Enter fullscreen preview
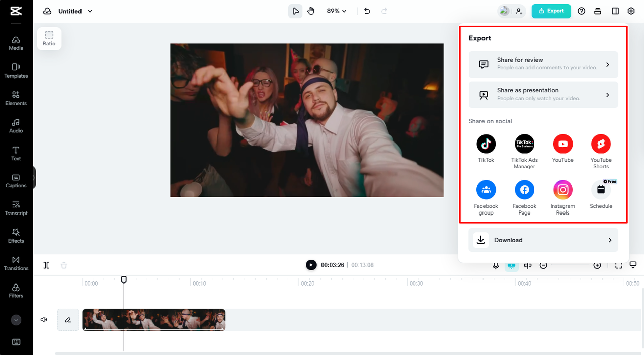 [619, 265]
